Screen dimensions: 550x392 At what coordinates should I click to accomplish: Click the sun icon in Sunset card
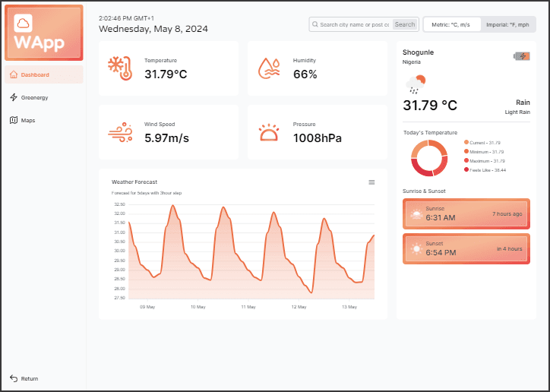416,248
